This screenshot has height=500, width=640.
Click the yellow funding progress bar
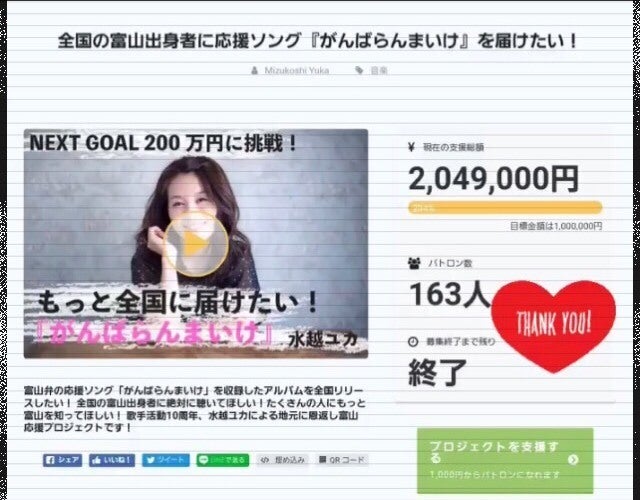pos(505,208)
